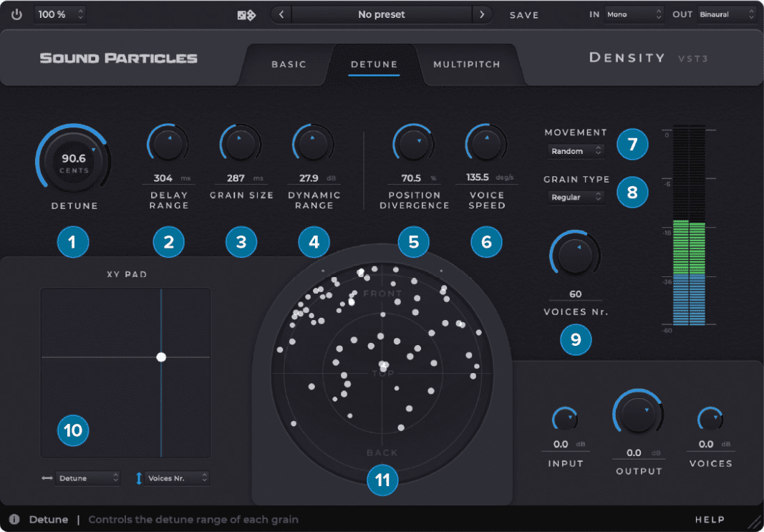Click the Grain Size knob
Image resolution: width=764 pixels, height=532 pixels.
[241, 143]
